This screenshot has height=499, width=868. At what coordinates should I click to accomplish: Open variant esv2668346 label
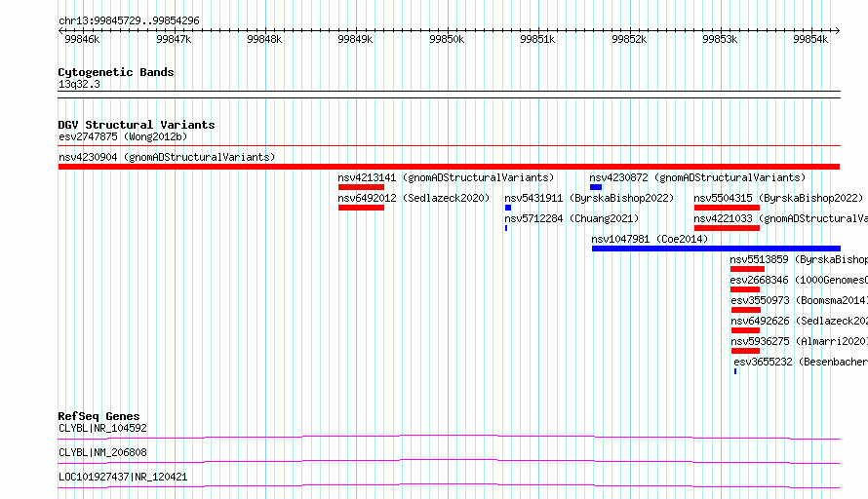[799, 280]
